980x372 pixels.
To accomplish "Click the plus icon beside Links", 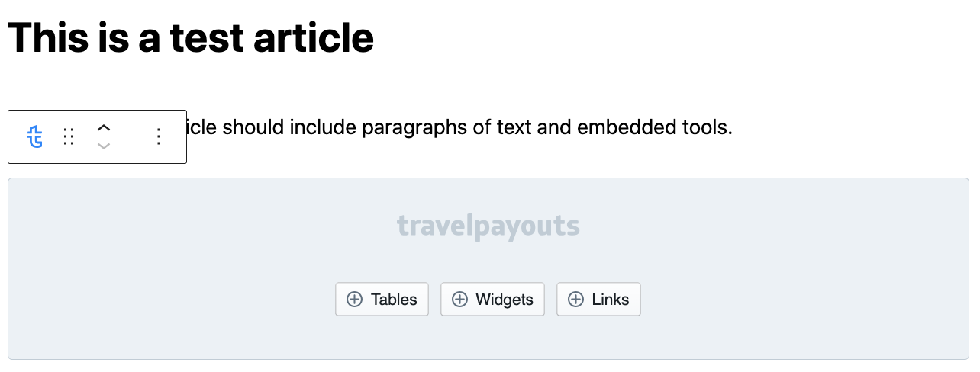I will (x=575, y=300).
